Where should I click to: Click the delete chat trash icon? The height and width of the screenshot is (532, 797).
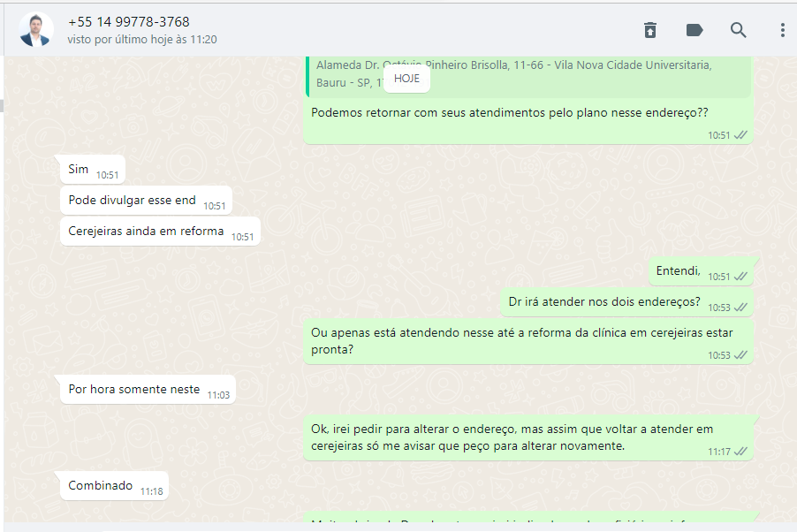650,31
